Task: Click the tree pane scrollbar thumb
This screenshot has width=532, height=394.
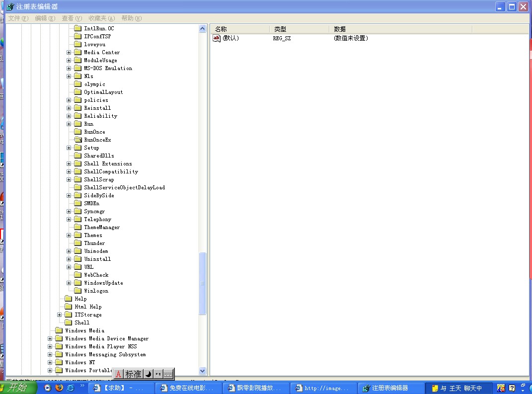Action: pyautogui.click(x=203, y=283)
